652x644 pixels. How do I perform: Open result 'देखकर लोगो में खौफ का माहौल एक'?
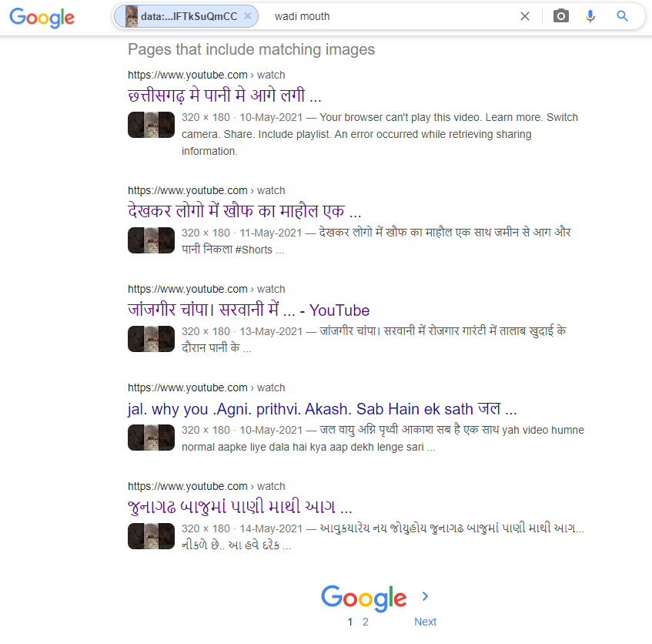coord(245,211)
